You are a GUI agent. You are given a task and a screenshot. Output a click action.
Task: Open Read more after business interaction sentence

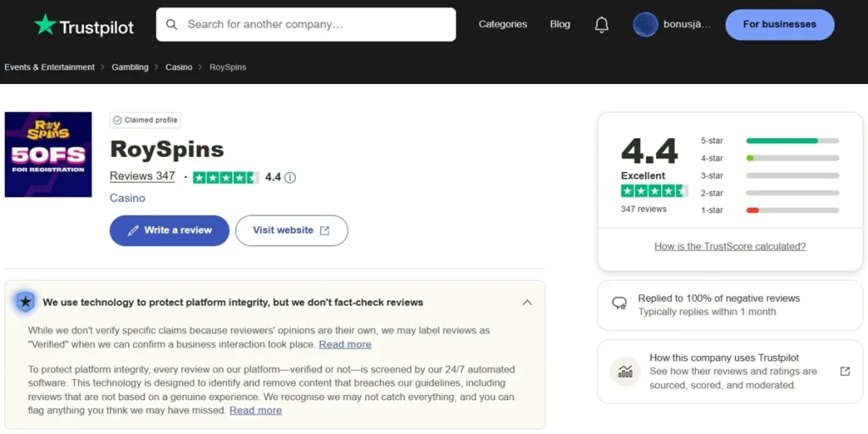point(345,344)
